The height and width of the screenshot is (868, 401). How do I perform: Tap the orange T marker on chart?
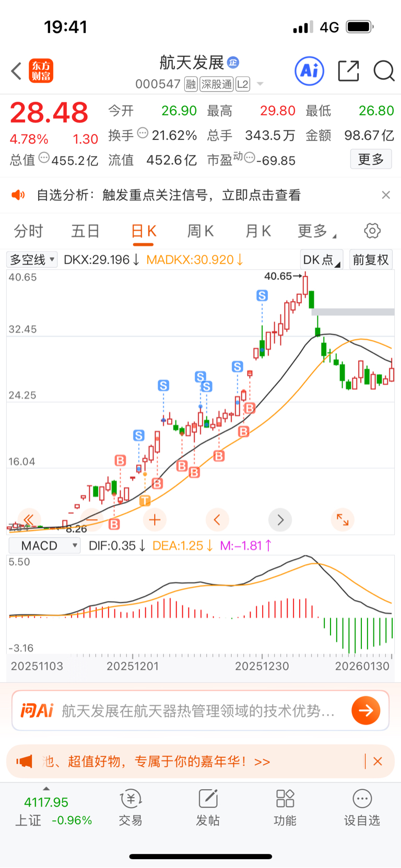(x=145, y=501)
